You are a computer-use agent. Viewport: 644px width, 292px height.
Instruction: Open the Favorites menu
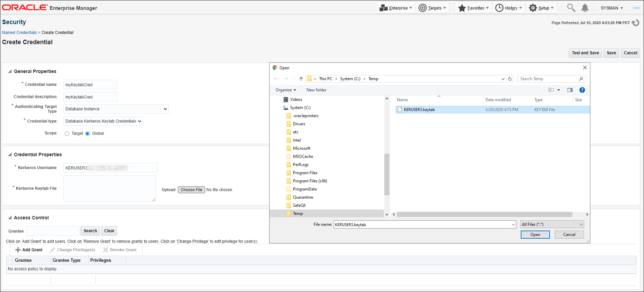473,8
